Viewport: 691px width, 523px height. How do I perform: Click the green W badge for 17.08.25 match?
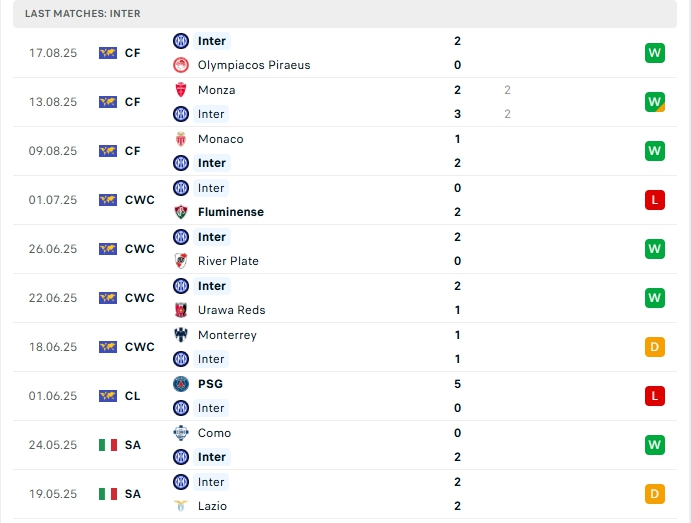655,53
